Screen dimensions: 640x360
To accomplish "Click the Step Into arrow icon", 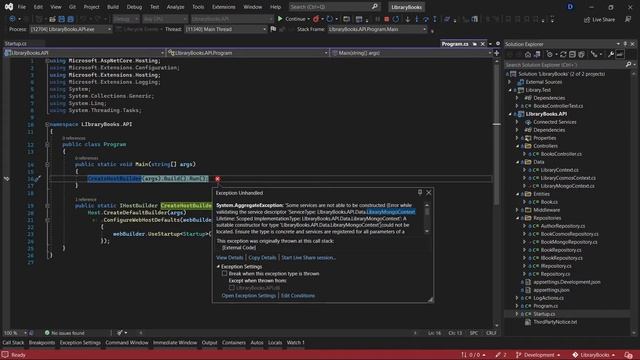I will (416, 19).
